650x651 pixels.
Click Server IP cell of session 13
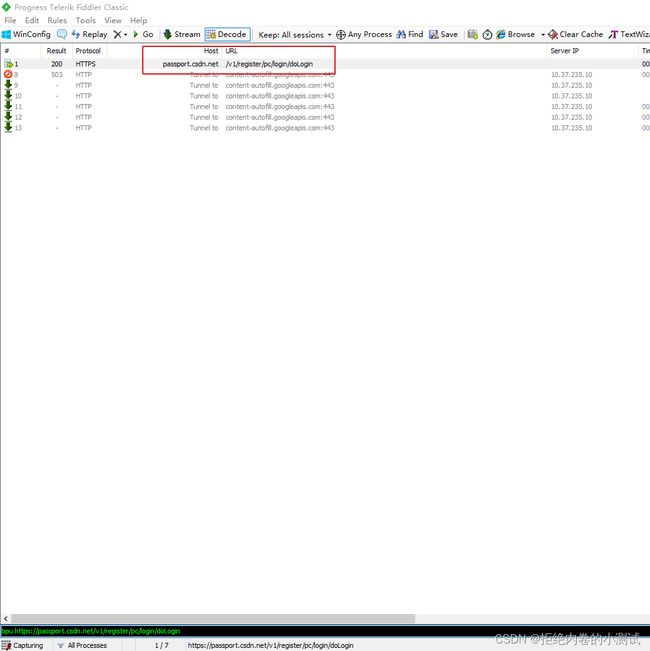coord(571,128)
